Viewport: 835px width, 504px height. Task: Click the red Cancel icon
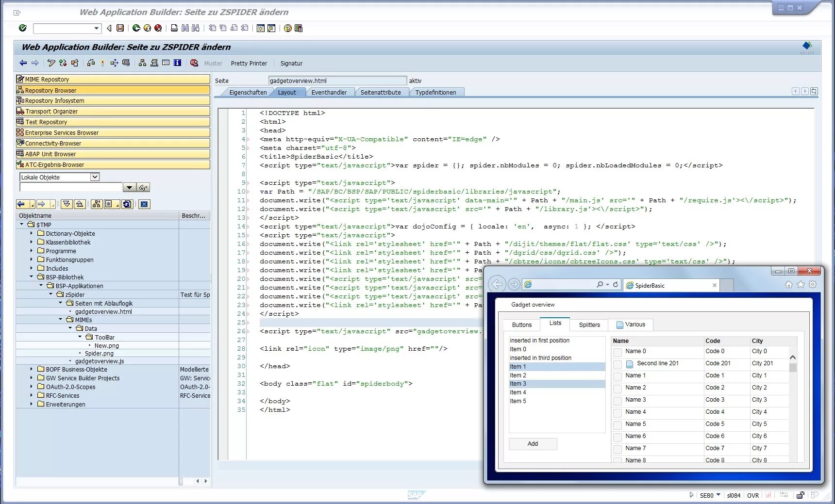tap(158, 28)
